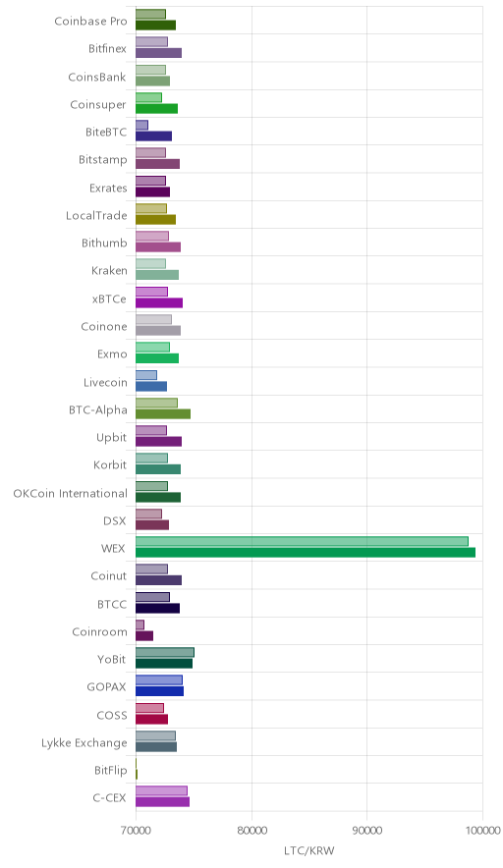This screenshot has height=868, width=503.
Task: Click the crimson COSS lower bar
Action: click(152, 719)
